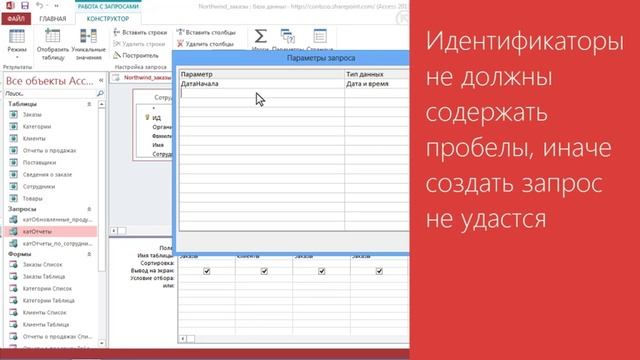Select the КОНСТРУКТОР ribbon tab
This screenshot has width=640, height=360.
pyautogui.click(x=108, y=19)
